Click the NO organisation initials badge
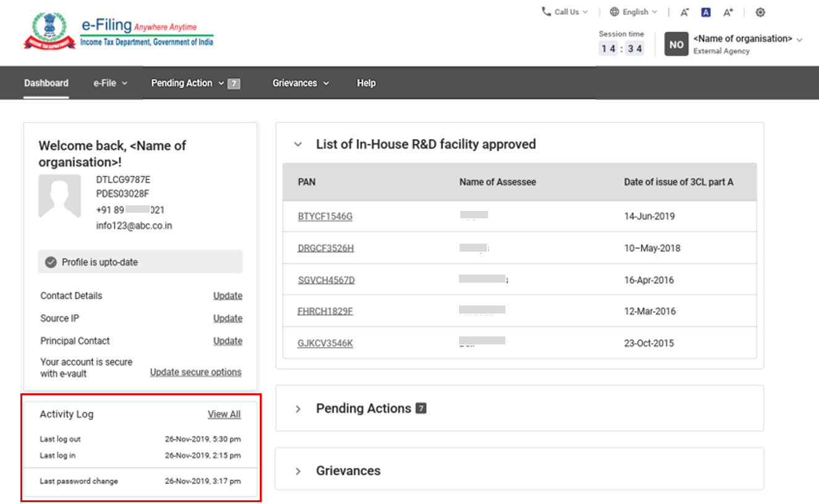 [x=676, y=45]
